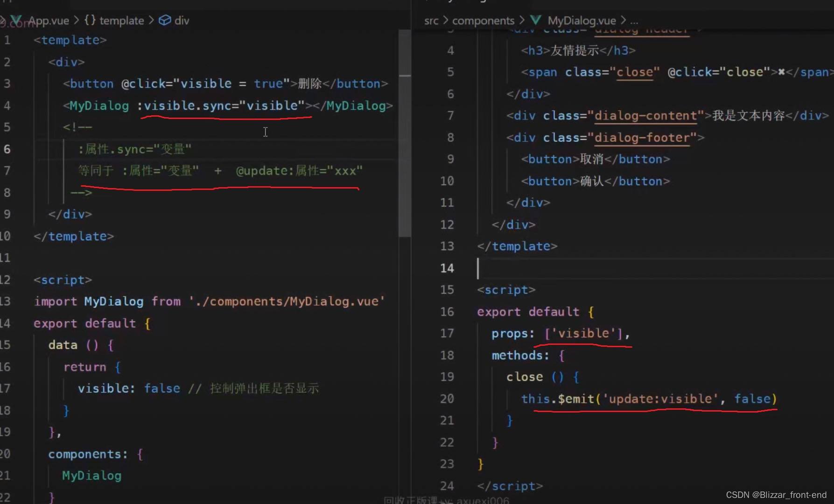Image resolution: width=834 pixels, height=504 pixels.
Task: Click the '<script>' tag in App.vue
Action: click(63, 280)
